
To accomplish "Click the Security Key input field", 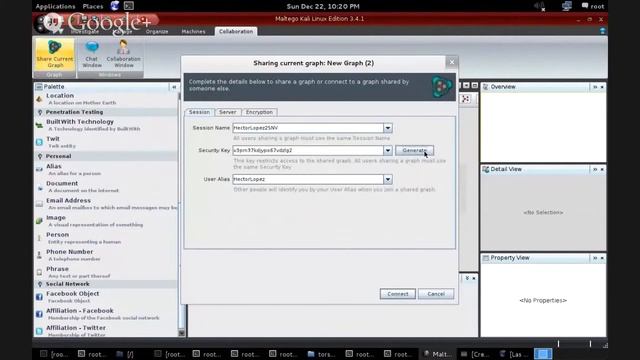I will [308, 151].
